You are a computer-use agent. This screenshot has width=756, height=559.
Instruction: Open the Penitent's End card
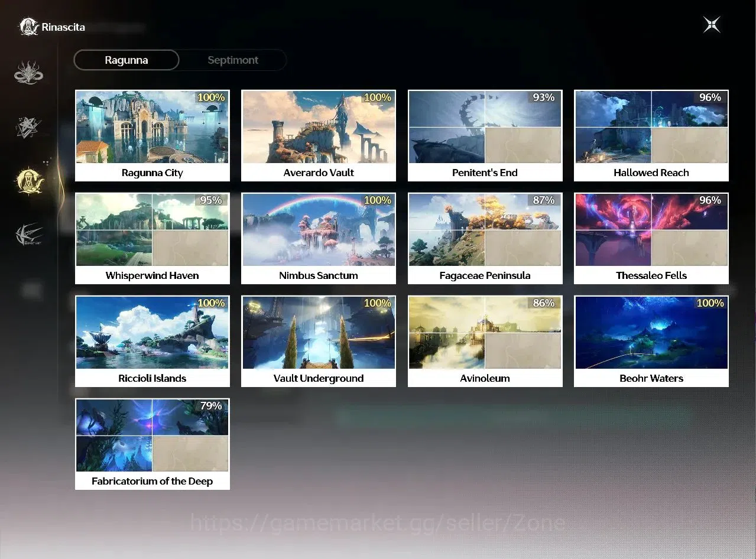[x=485, y=136]
